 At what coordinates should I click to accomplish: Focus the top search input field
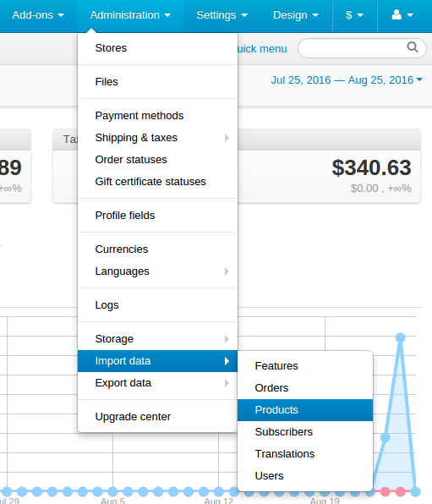[362, 48]
